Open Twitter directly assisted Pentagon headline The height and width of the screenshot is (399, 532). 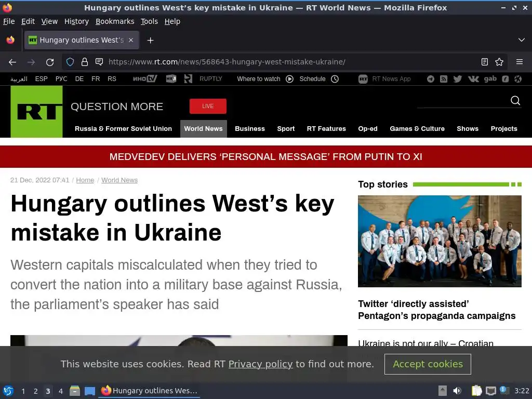click(436, 310)
